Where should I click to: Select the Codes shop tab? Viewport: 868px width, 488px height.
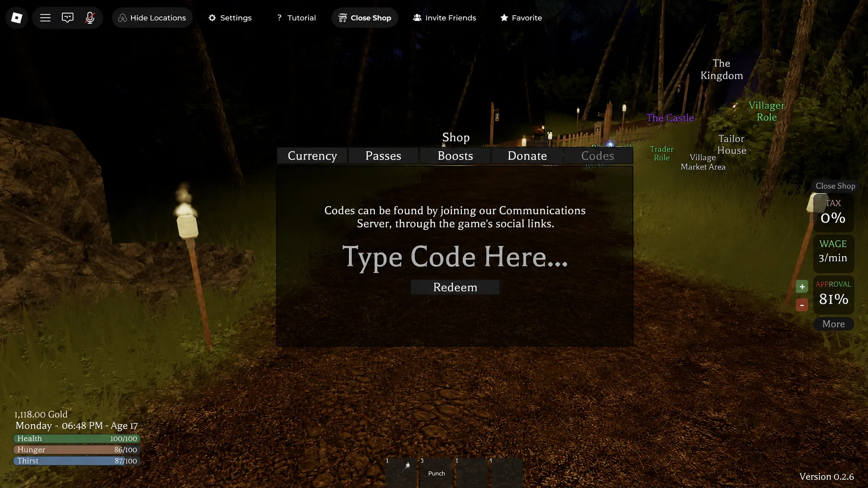pyautogui.click(x=598, y=156)
